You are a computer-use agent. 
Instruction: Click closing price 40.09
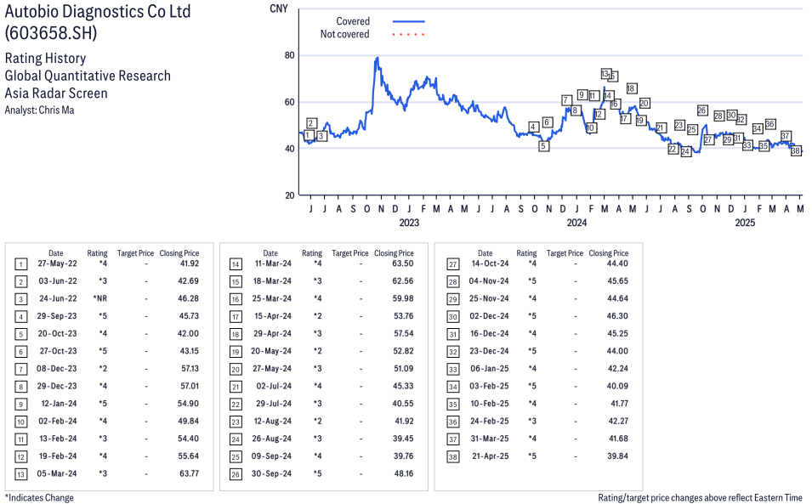coord(618,386)
